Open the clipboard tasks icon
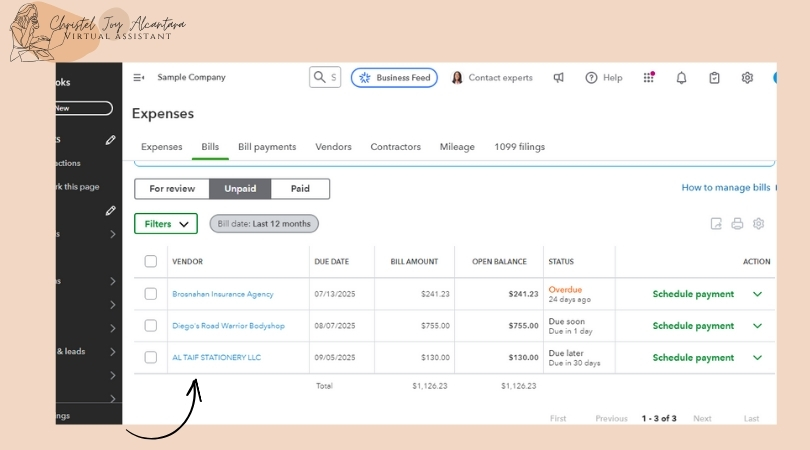Screen dimensions: 810x450 pyautogui.click(x=714, y=78)
